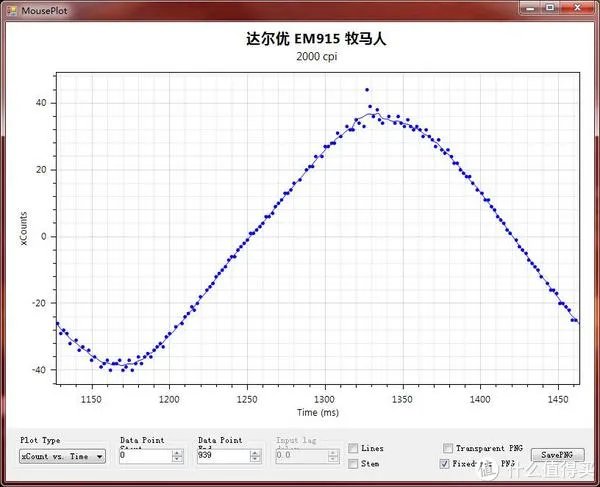The width and height of the screenshot is (600, 487).
Task: Uncheck the Fixed size PNG checkbox
Action: [444, 464]
